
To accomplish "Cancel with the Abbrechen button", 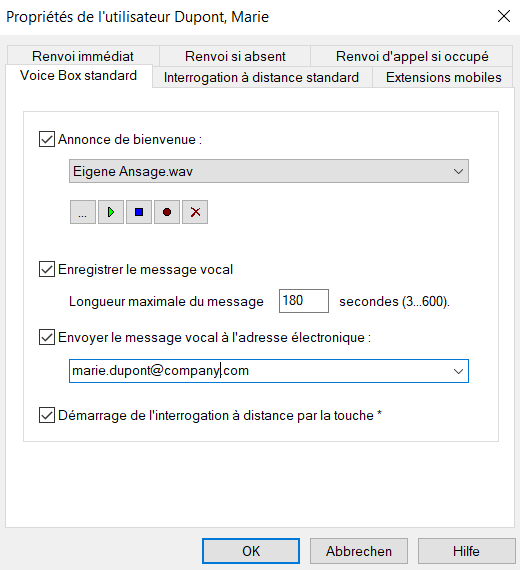I will [359, 551].
